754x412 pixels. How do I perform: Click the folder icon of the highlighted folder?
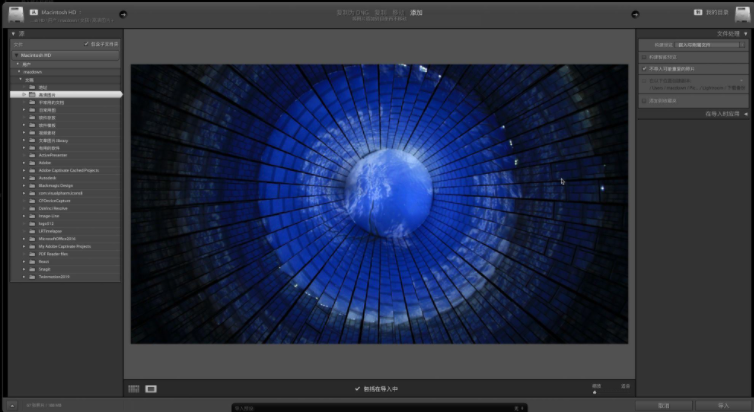click(x=32, y=94)
